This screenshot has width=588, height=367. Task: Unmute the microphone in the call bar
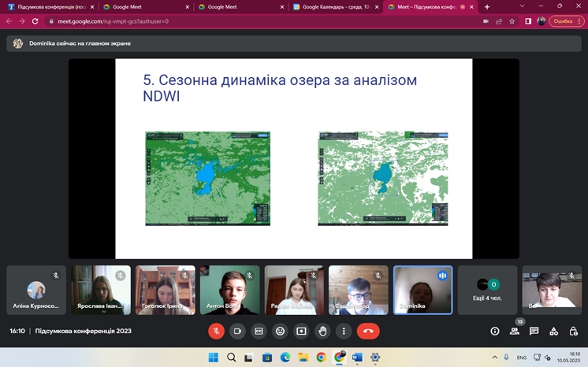point(216,332)
